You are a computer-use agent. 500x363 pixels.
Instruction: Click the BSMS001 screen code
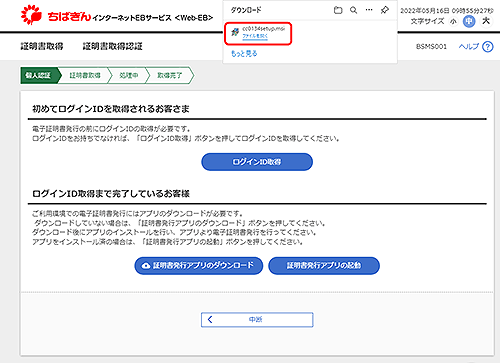click(x=431, y=47)
